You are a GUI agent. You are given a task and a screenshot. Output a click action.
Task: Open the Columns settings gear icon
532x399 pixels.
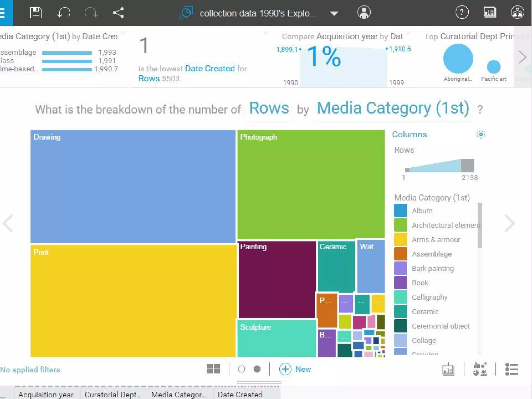pos(481,134)
